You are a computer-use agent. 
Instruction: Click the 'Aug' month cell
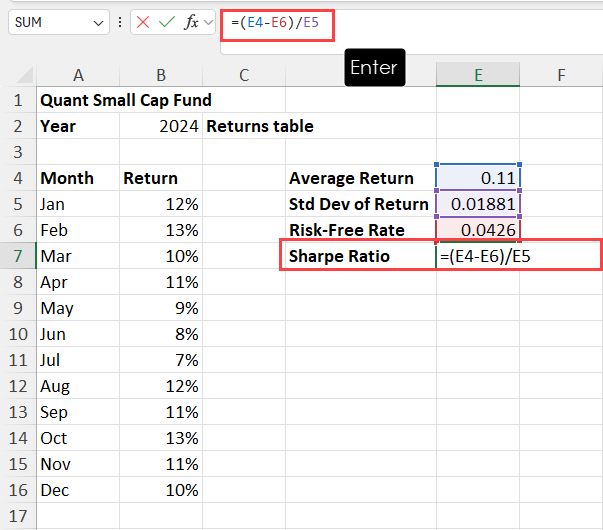[x=78, y=386]
